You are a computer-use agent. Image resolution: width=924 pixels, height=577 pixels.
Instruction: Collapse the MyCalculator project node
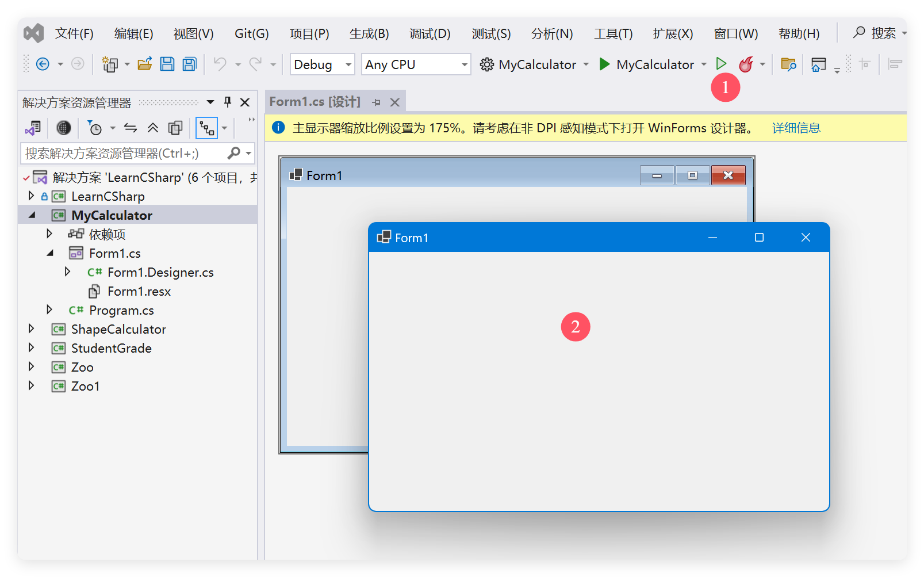pos(32,215)
